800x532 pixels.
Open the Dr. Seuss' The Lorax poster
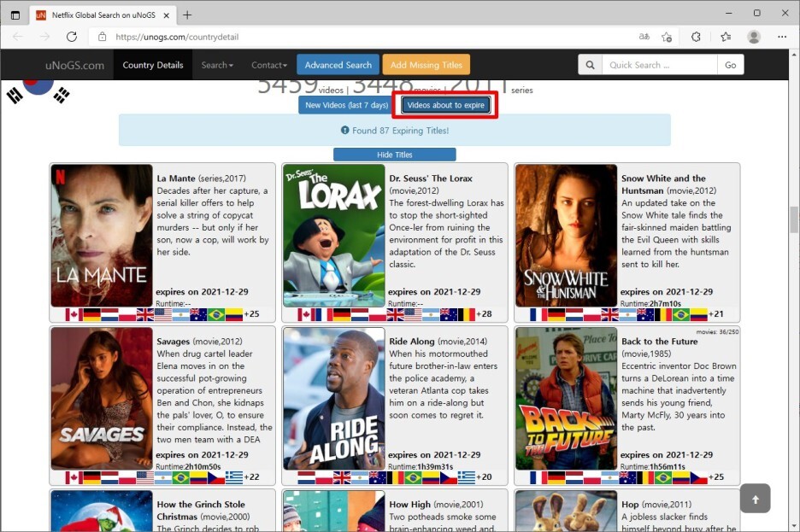pos(333,236)
